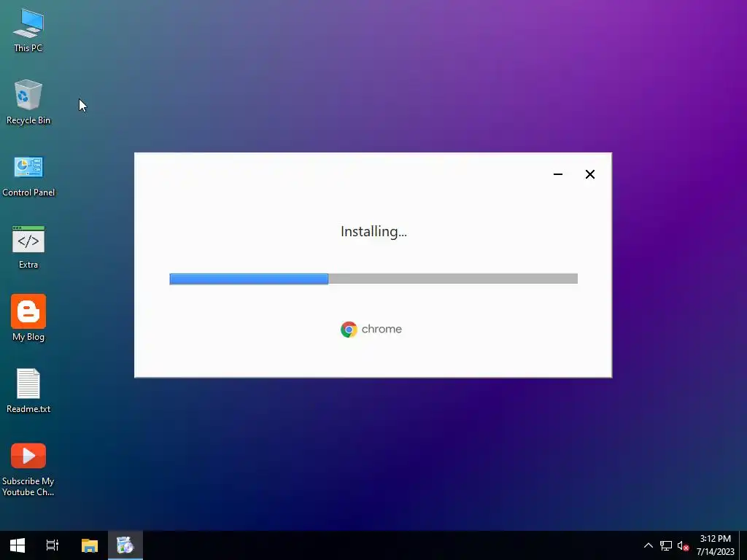Select the Extra code shortcut icon
The width and height of the screenshot is (747, 560).
coord(28,247)
